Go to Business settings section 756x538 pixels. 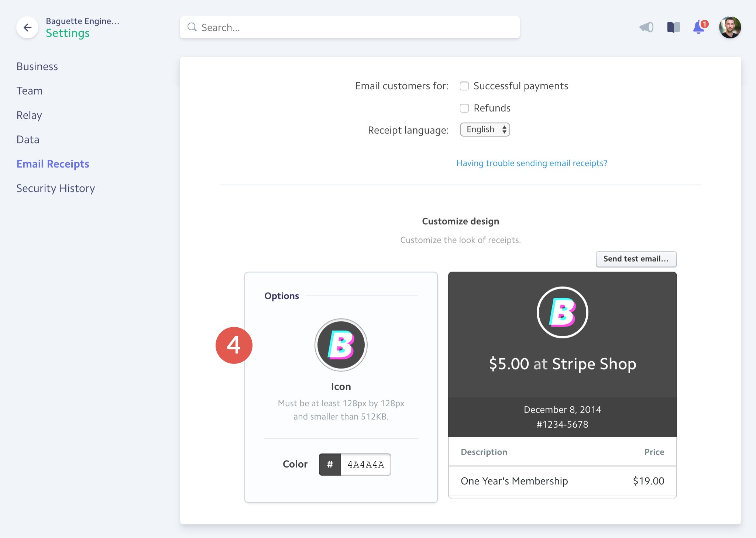pyautogui.click(x=37, y=66)
